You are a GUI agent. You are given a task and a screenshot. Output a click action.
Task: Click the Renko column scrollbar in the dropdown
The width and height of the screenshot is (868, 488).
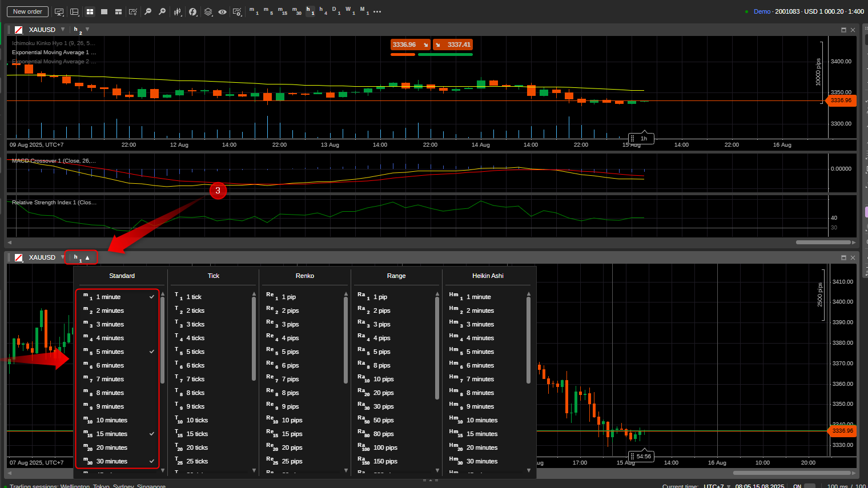[x=345, y=340]
